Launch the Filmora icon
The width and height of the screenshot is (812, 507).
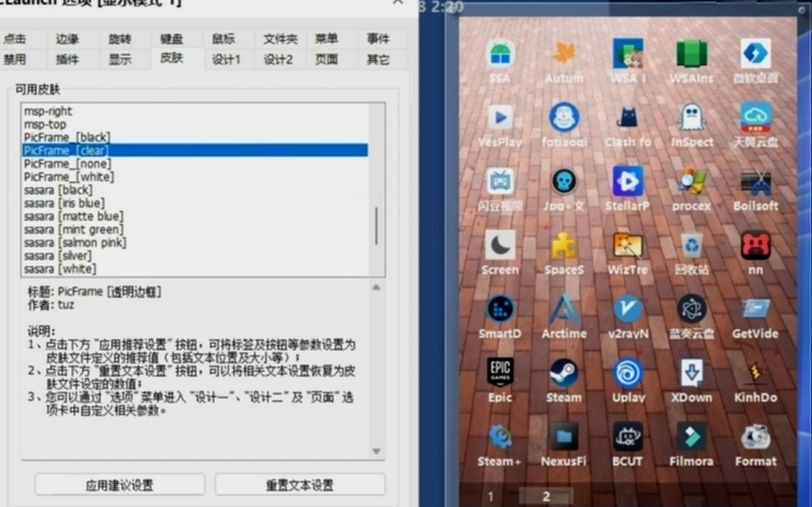point(692,436)
